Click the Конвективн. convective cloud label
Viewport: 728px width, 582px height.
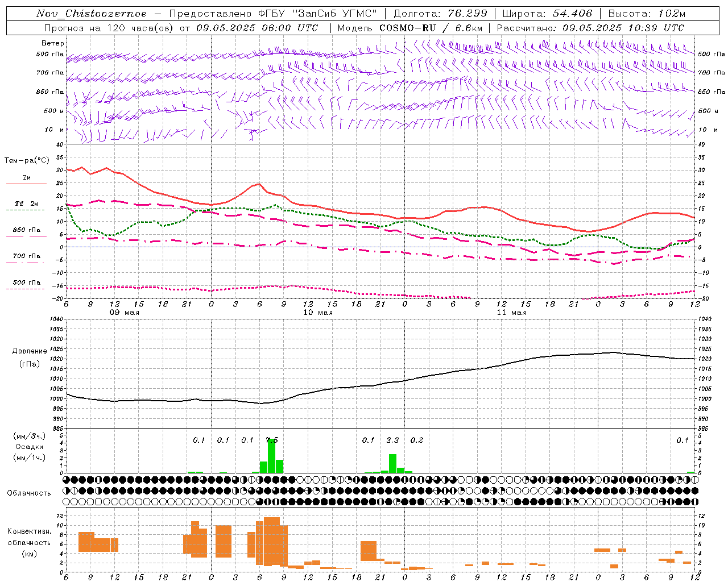point(30,531)
